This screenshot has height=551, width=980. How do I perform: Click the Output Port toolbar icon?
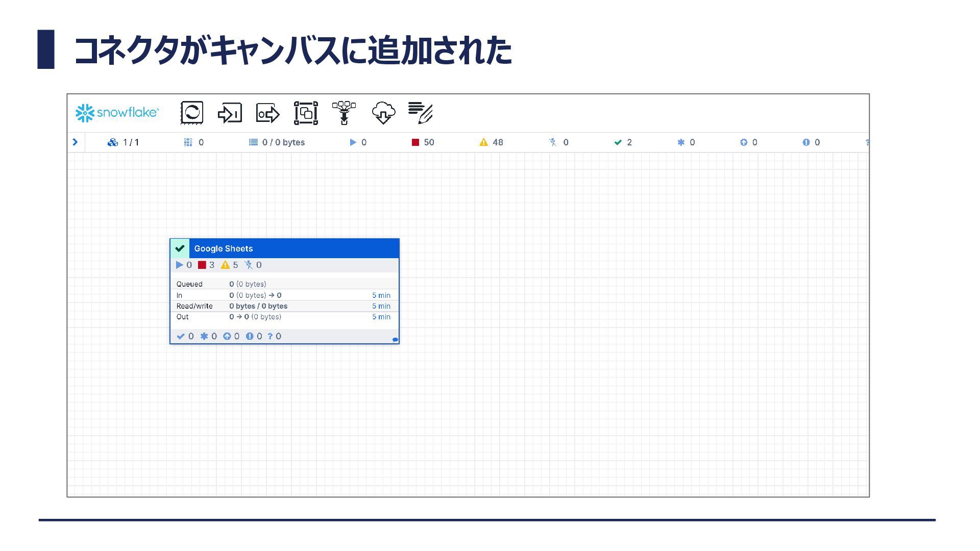(x=267, y=113)
